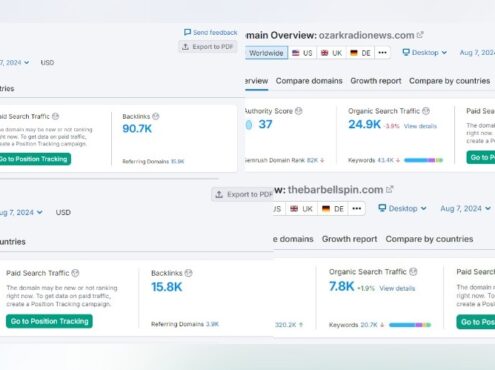
Task: Open external link icon beside ozarkradionews.com
Action: click(x=420, y=35)
